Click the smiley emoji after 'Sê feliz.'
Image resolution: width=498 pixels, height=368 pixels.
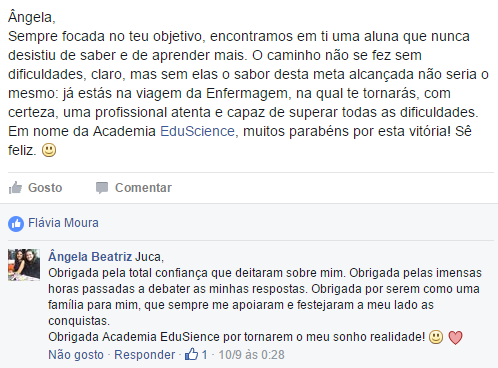[x=49, y=150]
